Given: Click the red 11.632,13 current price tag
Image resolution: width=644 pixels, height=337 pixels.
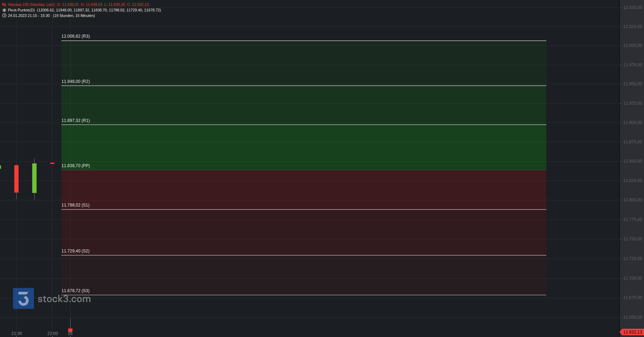Looking at the screenshot, I should [632, 332].
